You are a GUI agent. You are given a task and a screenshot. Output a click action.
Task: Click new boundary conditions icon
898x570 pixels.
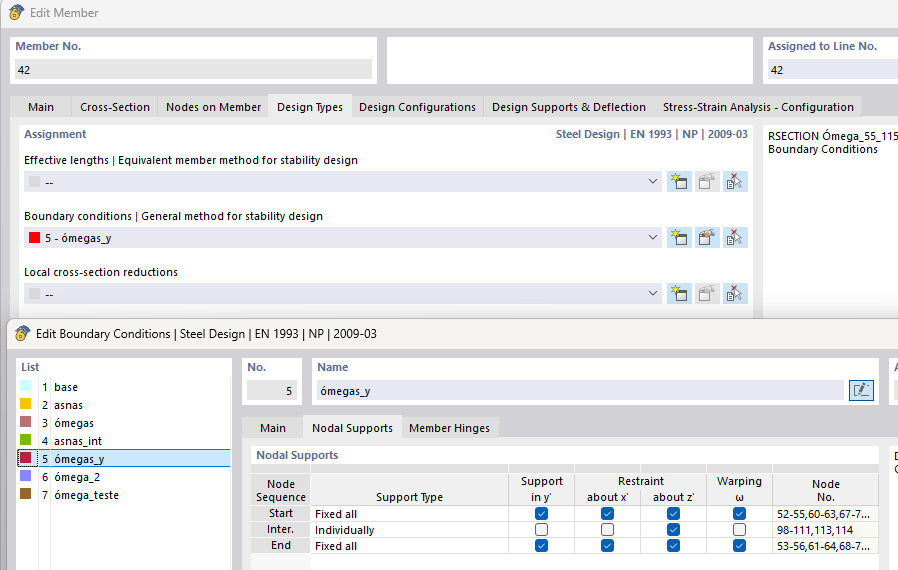point(679,238)
